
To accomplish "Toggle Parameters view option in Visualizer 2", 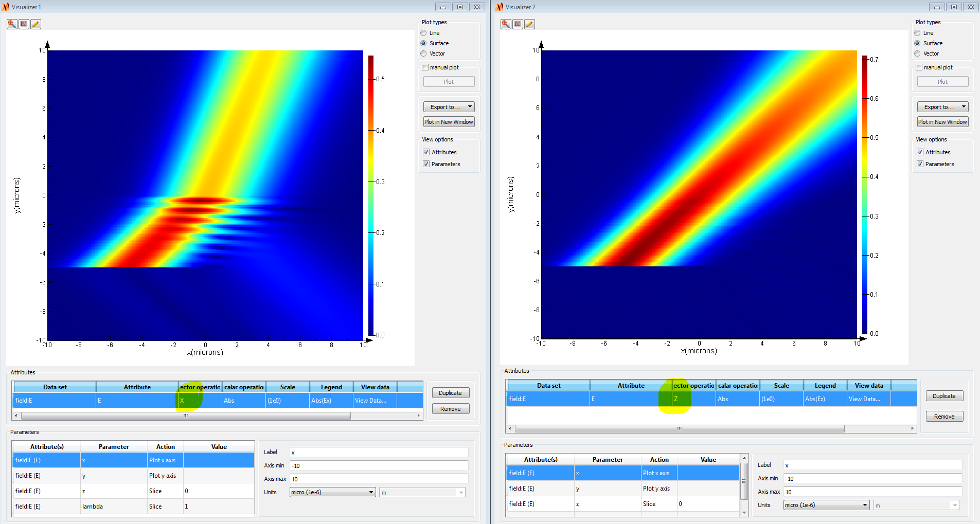I will pyautogui.click(x=920, y=164).
